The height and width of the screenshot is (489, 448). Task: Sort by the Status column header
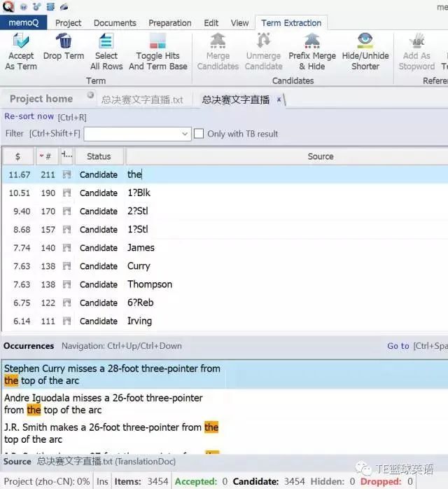[x=99, y=156]
